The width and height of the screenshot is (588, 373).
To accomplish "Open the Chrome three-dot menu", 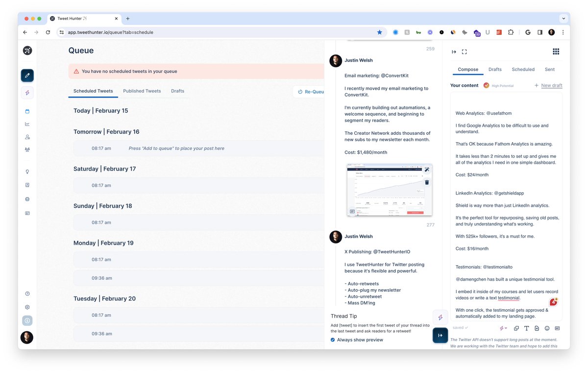I will coord(563,32).
